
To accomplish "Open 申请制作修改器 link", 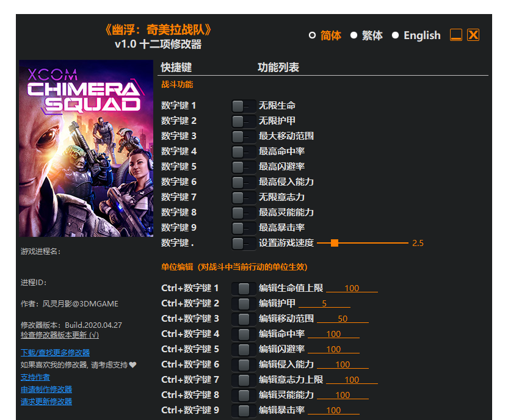I will tap(46, 389).
